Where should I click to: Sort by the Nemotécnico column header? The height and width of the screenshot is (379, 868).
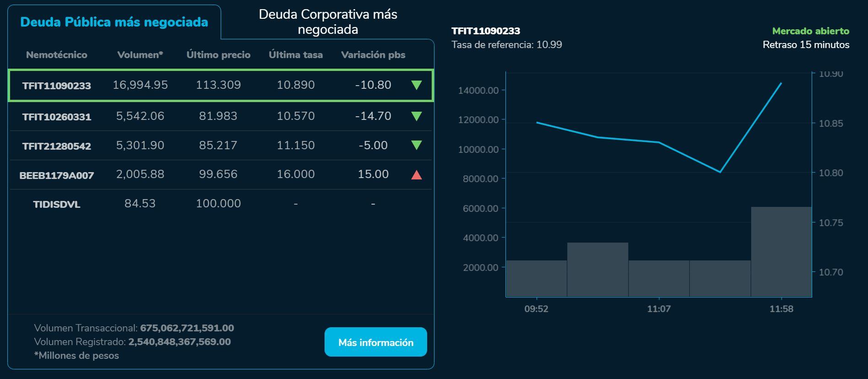(57, 54)
